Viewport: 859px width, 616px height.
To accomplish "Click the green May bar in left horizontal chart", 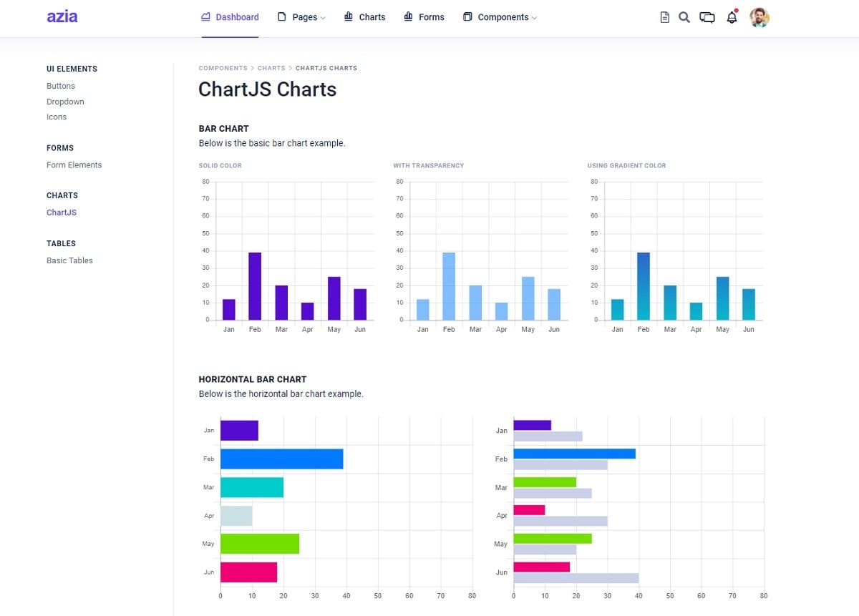I will coord(260,544).
